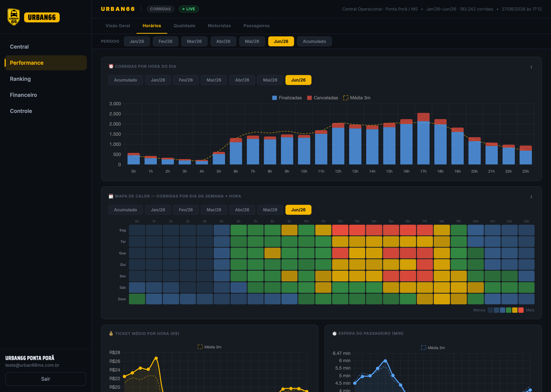Select Jun/26 in Corridas por Hora chart
Screen dimensions: 551x392
298,80
